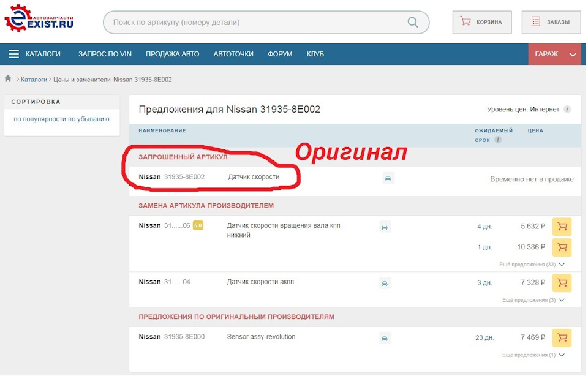Open Nissan 31935-8E000 part link

171,337
